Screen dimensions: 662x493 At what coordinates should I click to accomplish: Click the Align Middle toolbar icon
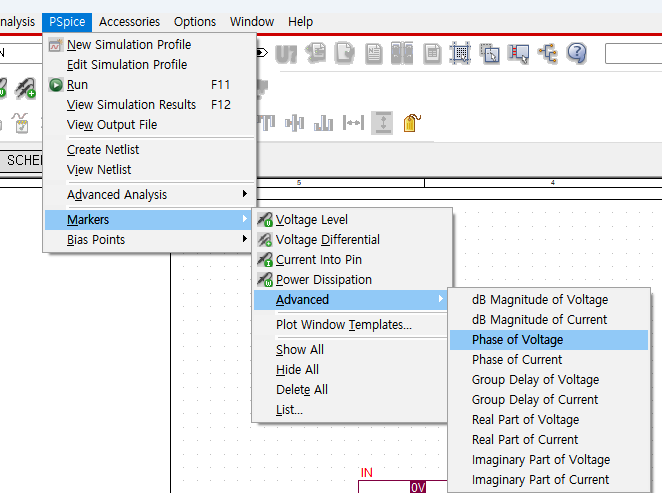[x=295, y=123]
